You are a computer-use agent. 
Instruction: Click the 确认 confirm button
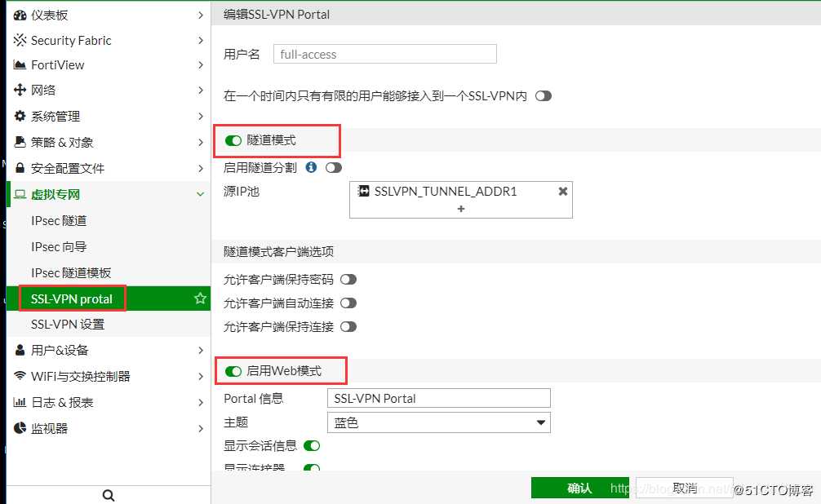(581, 488)
